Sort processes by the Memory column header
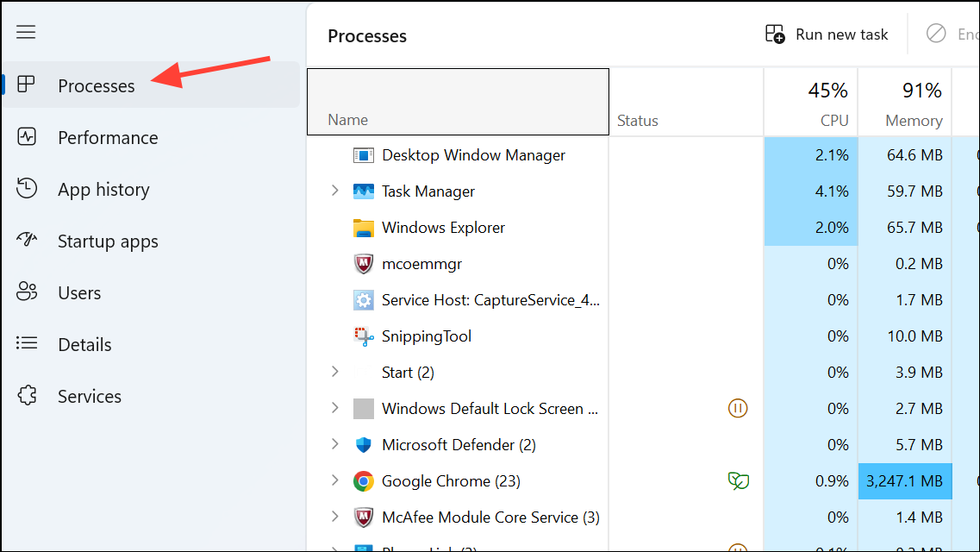 pyautogui.click(x=905, y=102)
